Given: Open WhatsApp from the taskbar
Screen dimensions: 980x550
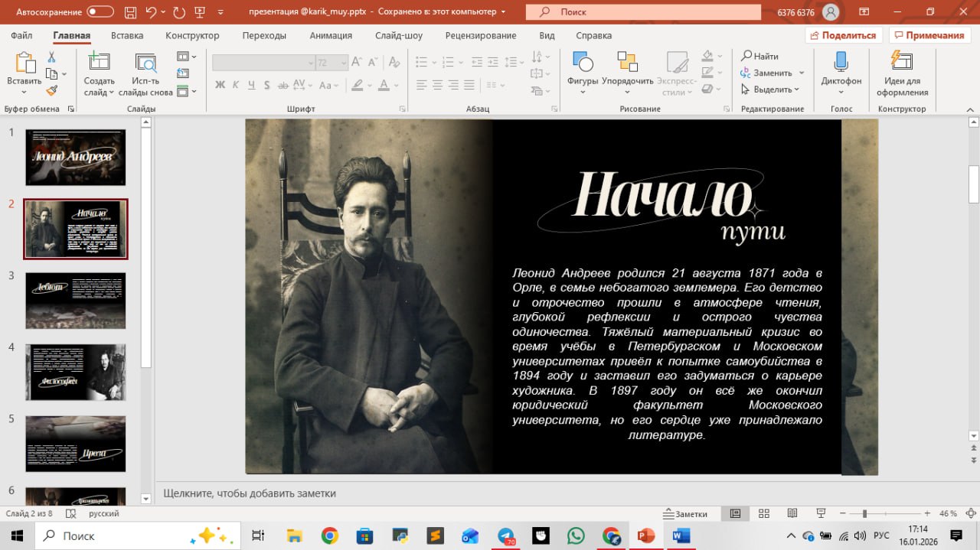Looking at the screenshot, I should tap(576, 535).
